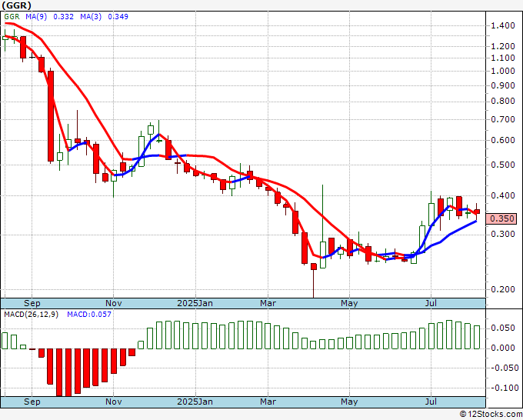Click the 1.400 price axis label
This screenshot has width=523, height=420.
coord(503,25)
